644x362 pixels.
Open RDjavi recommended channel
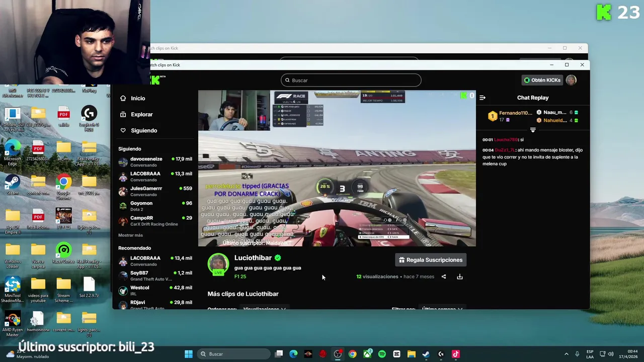[x=155, y=305]
